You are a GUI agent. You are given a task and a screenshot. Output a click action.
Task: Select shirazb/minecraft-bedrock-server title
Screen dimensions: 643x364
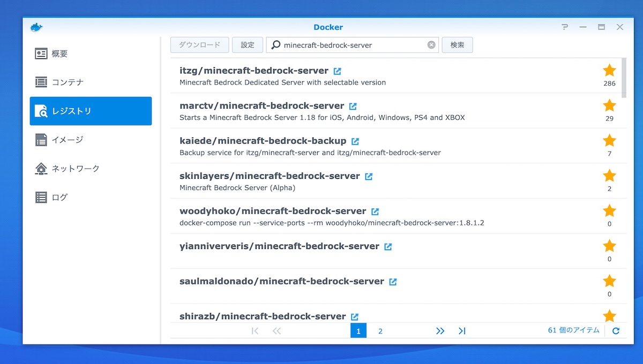pyautogui.click(x=263, y=316)
